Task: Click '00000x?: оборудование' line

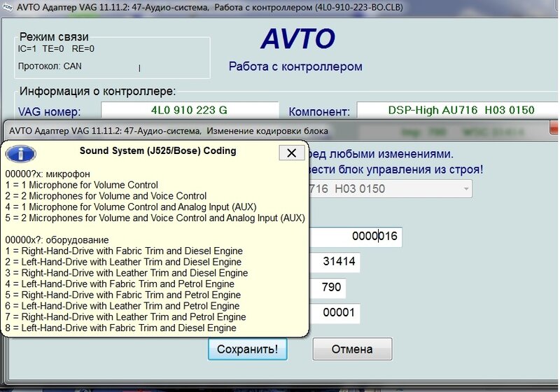Action: pyautogui.click(x=57, y=240)
